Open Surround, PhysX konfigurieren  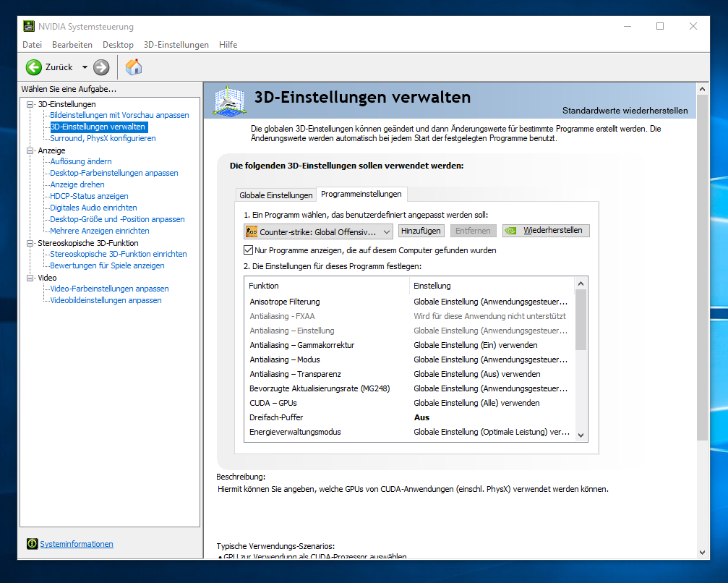click(103, 138)
